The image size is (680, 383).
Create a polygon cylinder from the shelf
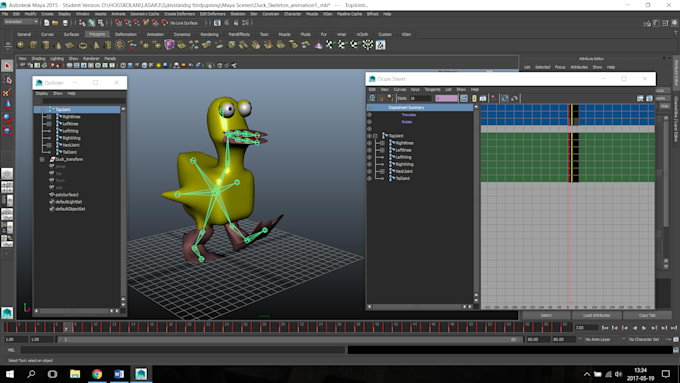46,45
